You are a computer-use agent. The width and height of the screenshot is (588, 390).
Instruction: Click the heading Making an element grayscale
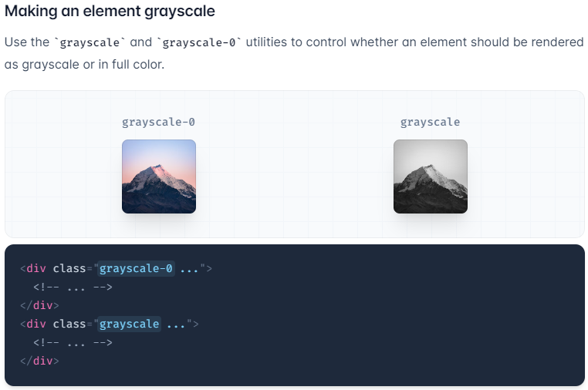click(x=110, y=11)
